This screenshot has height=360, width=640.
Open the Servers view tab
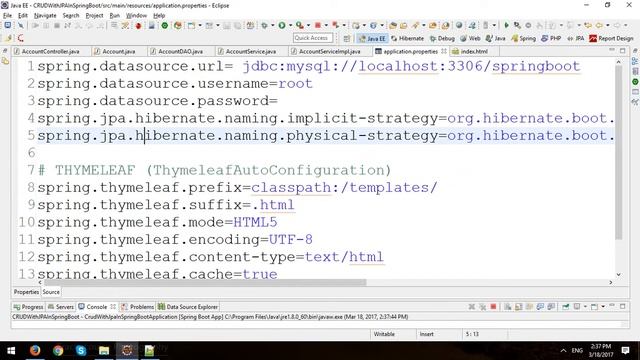61,307
